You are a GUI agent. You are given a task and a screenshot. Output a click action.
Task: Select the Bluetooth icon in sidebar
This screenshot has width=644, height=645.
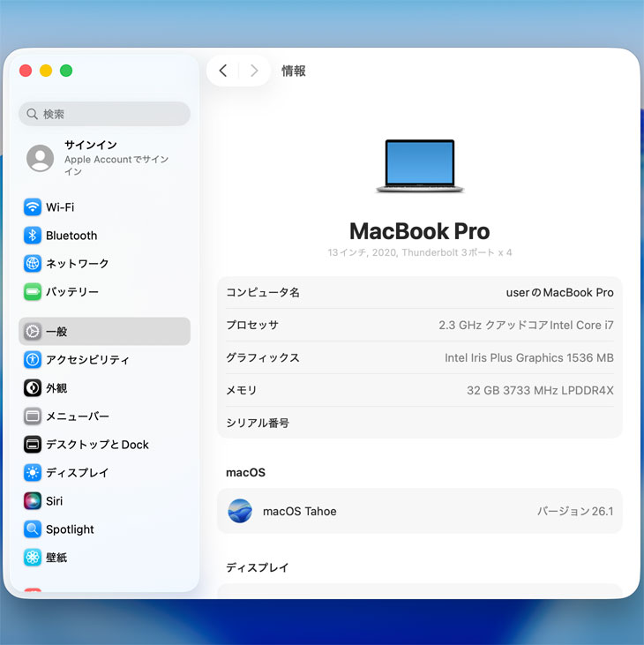point(33,236)
